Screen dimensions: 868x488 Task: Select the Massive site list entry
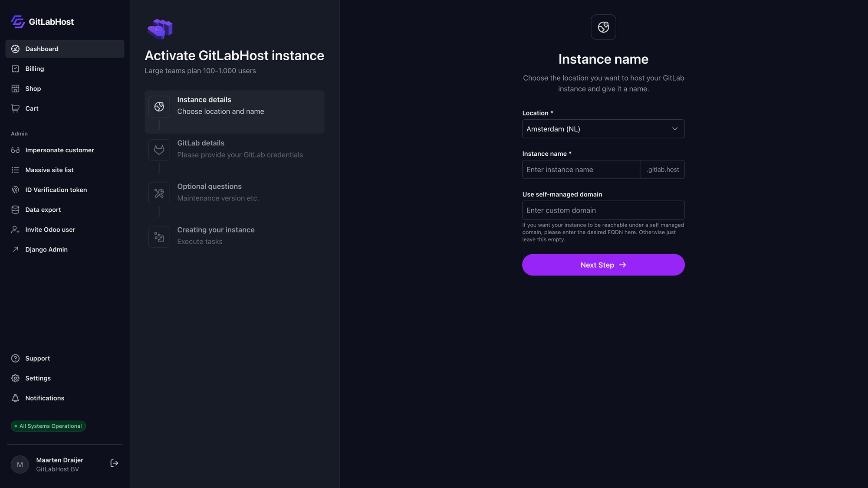[49, 170]
